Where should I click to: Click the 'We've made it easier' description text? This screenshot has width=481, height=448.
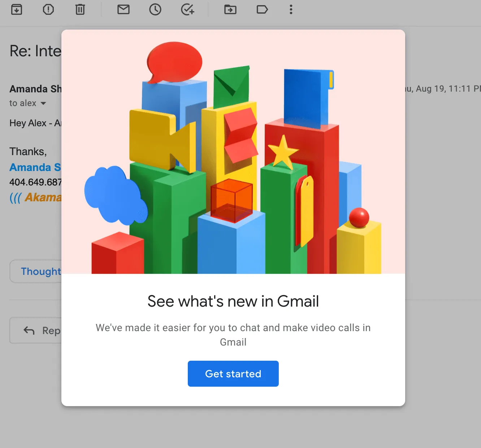(233, 335)
